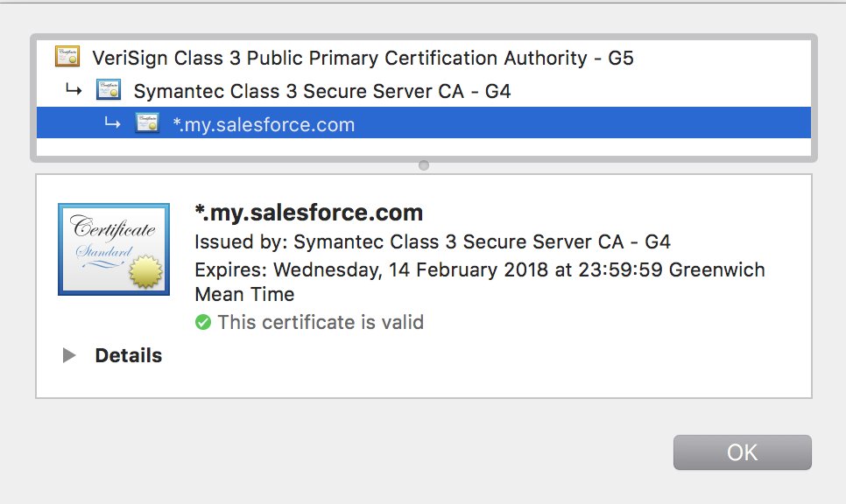Expand the Details disclosure triangle
The width and height of the screenshot is (846, 504).
[x=69, y=355]
